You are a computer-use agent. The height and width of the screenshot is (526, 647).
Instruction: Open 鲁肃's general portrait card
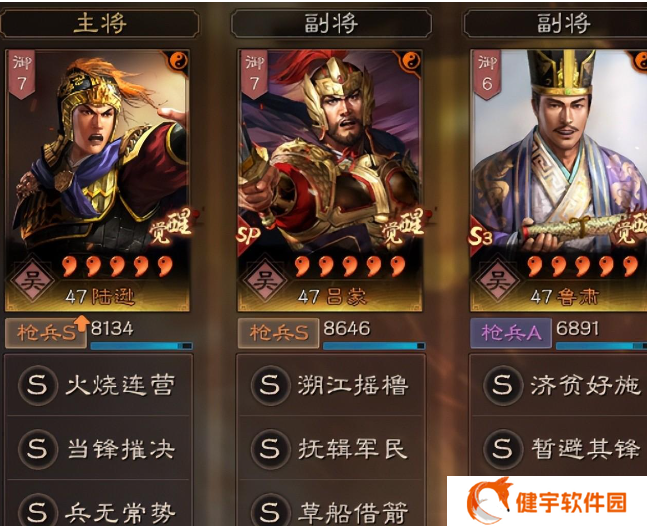click(x=559, y=180)
